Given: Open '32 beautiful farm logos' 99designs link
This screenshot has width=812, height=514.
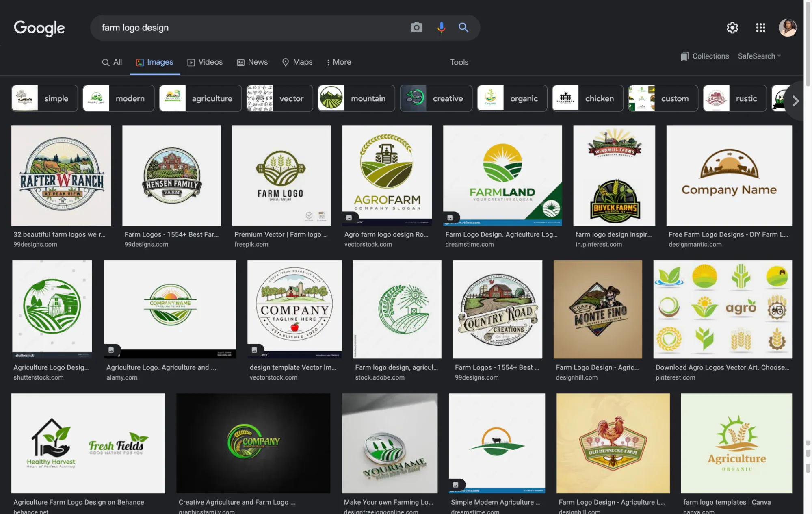Looking at the screenshot, I should 59,234.
